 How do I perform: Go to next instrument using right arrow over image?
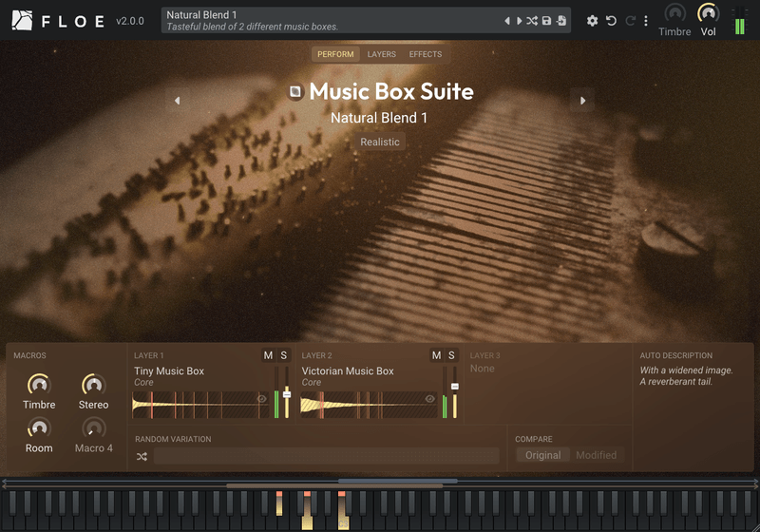click(x=582, y=101)
